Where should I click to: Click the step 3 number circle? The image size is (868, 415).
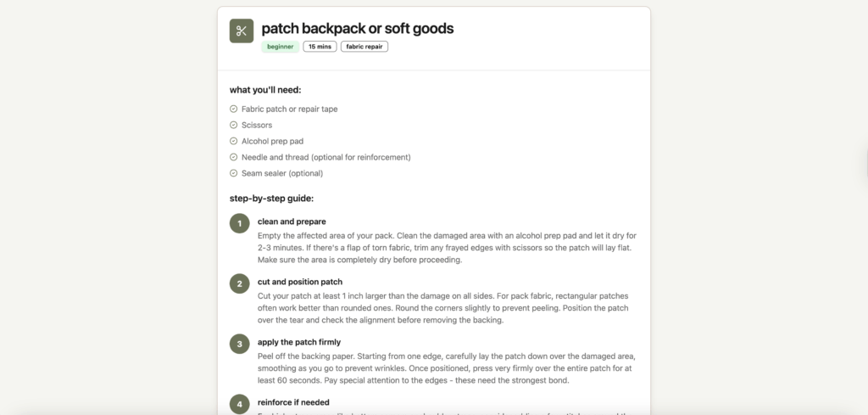click(240, 344)
